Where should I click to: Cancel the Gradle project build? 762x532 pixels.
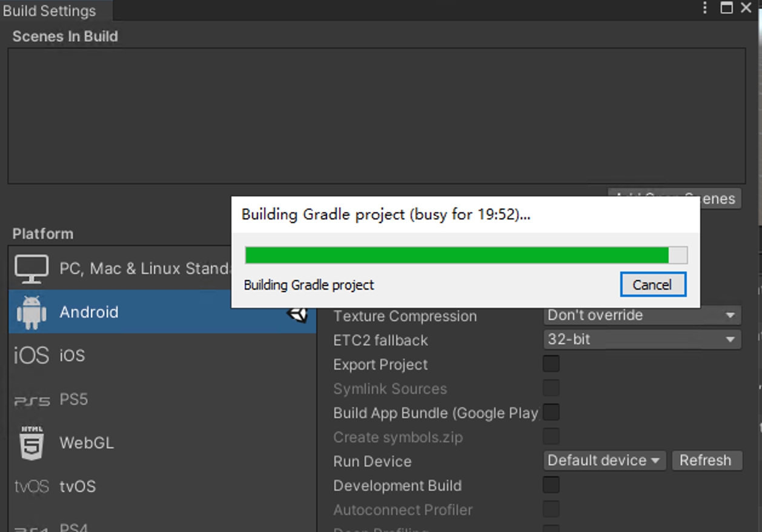click(x=653, y=284)
